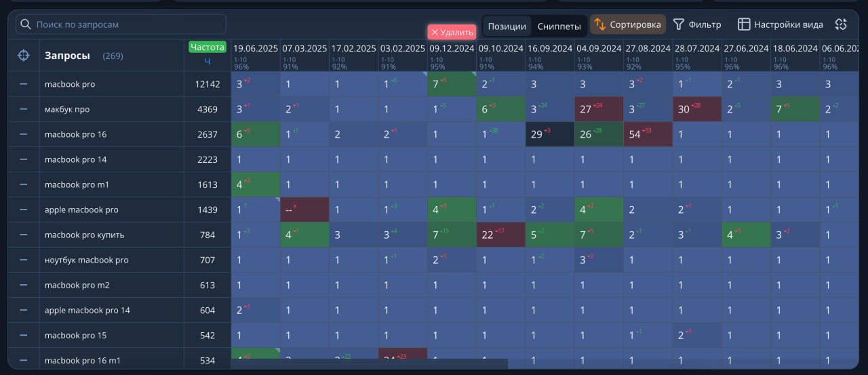868x375 pixels.
Task: Click the minus icon beside 'macbook pro 16'
Action: click(x=23, y=134)
